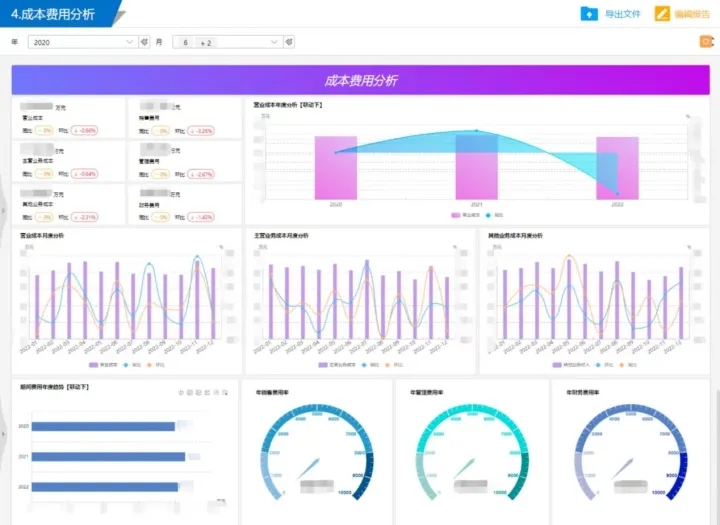Click the +2 tag in month selector

[206, 43]
